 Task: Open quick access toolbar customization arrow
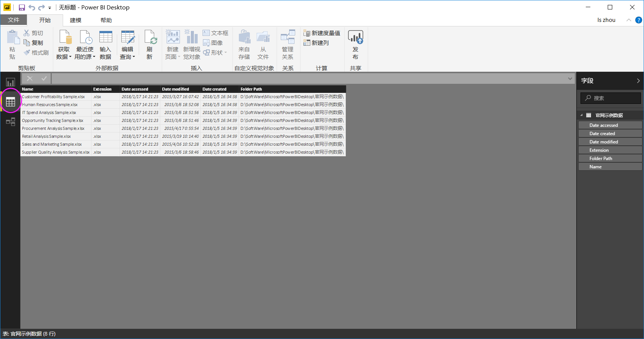click(x=50, y=8)
